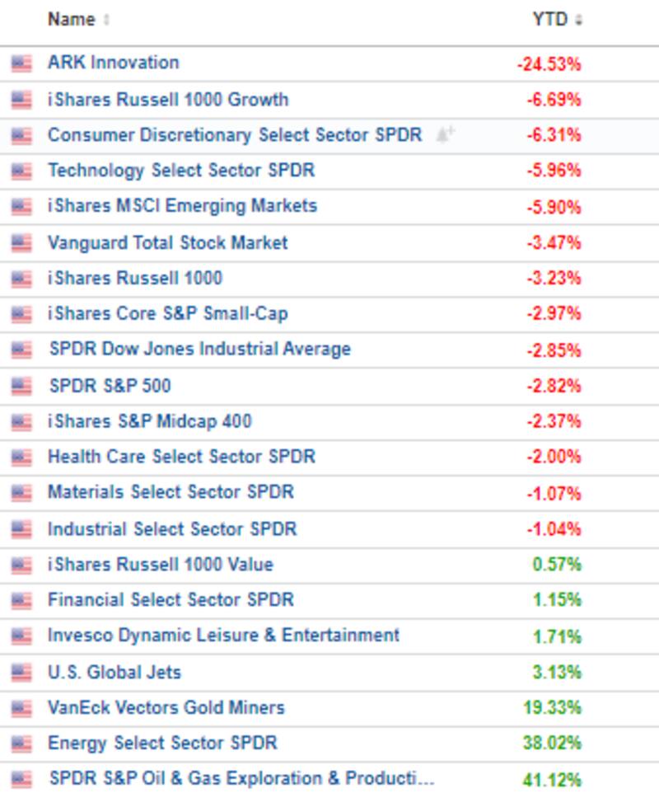Open iShares MSCI Emerging Markets ETF page
Viewport: 659px width, 812px height.
coord(182,206)
